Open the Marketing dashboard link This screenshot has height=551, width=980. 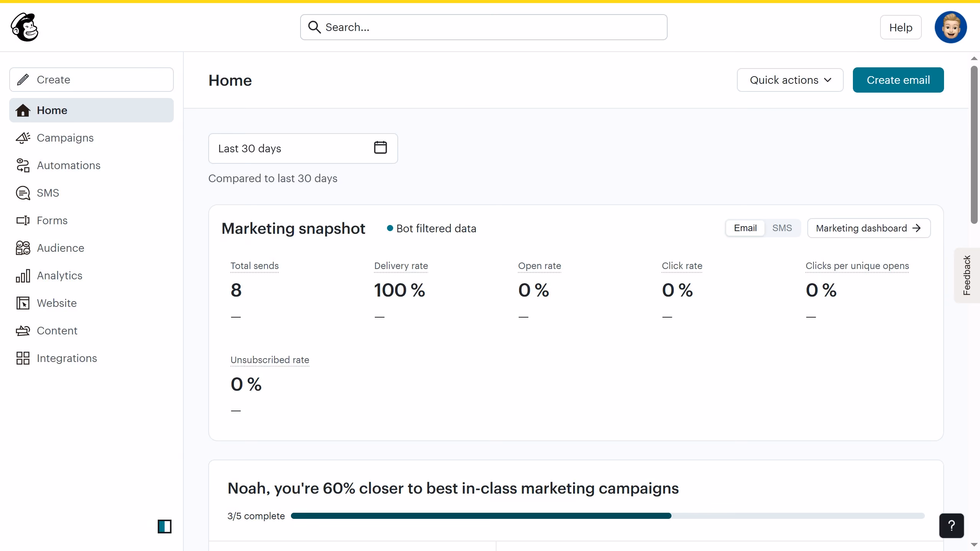coord(869,228)
